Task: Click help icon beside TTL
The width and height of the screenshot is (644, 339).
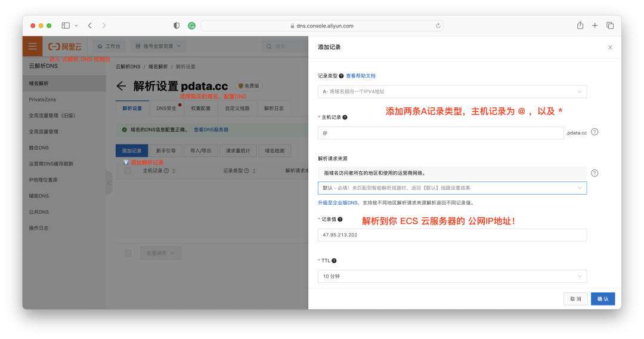Action: click(x=334, y=260)
